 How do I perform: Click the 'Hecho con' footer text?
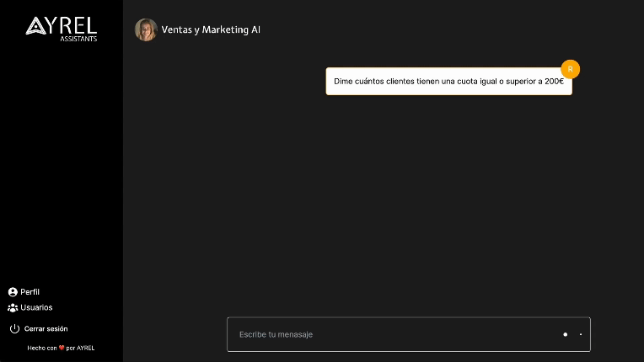pos(42,348)
